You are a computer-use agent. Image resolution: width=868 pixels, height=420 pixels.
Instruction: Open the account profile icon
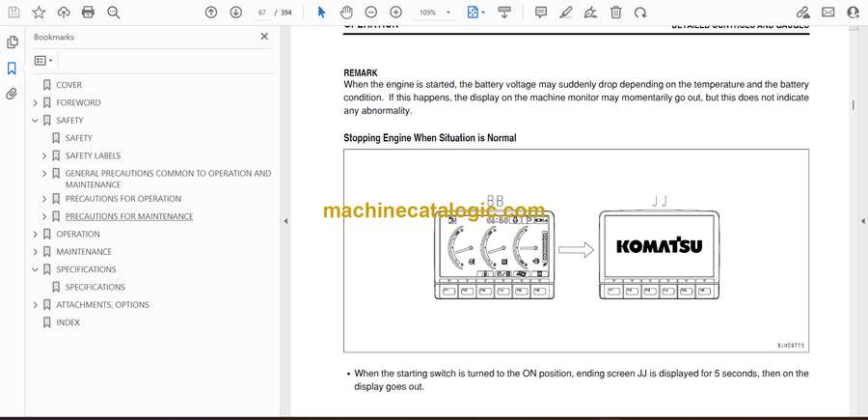pos(854,13)
